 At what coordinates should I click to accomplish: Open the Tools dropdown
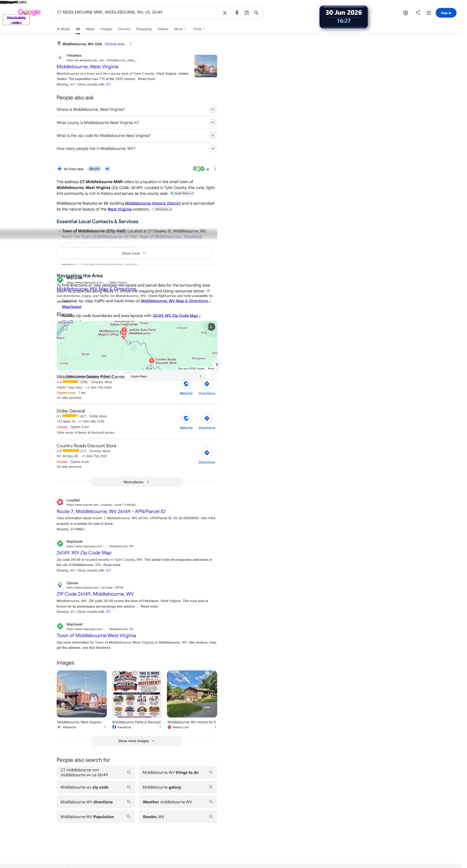[199, 29]
